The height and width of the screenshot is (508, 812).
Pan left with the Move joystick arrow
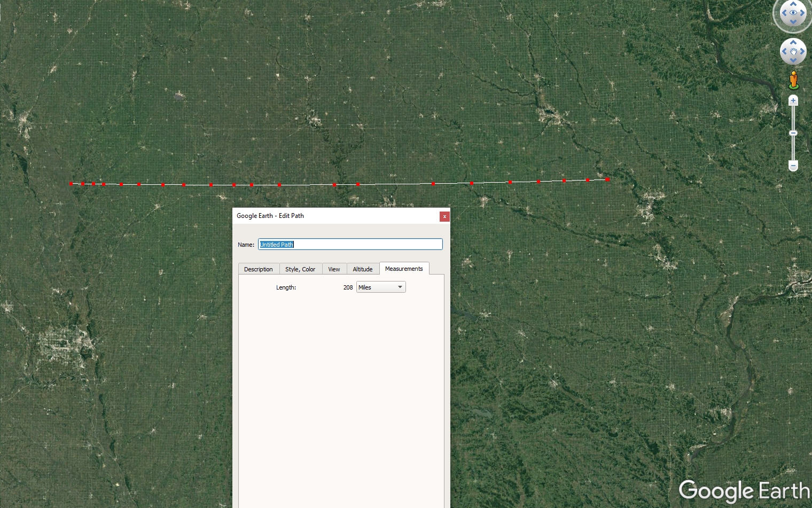tap(784, 52)
